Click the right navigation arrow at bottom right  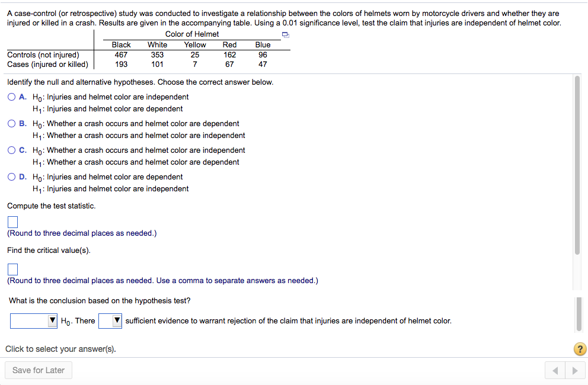point(575,370)
